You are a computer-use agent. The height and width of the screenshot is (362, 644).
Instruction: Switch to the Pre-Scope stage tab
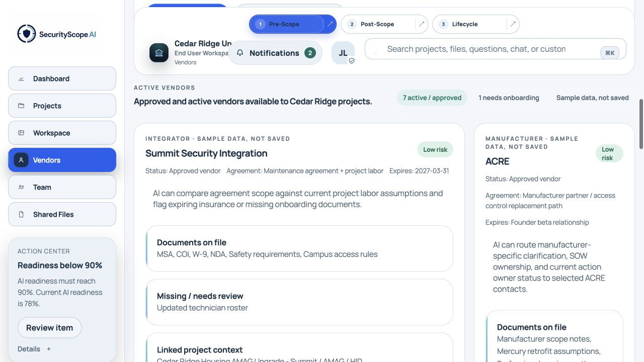[287, 24]
